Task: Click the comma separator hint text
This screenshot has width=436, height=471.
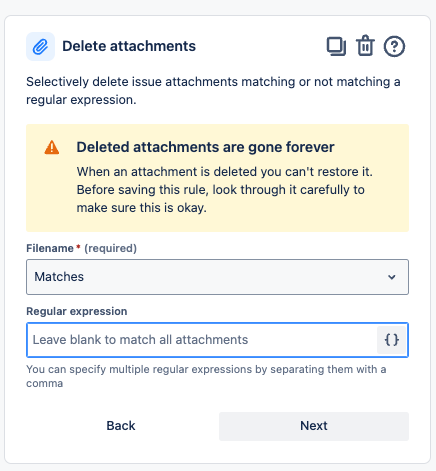Action: click(206, 376)
